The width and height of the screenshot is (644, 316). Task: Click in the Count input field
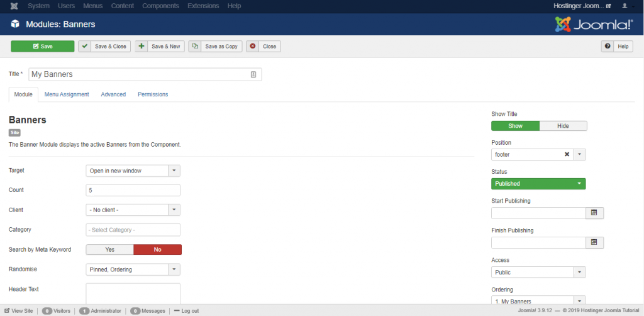pos(133,190)
